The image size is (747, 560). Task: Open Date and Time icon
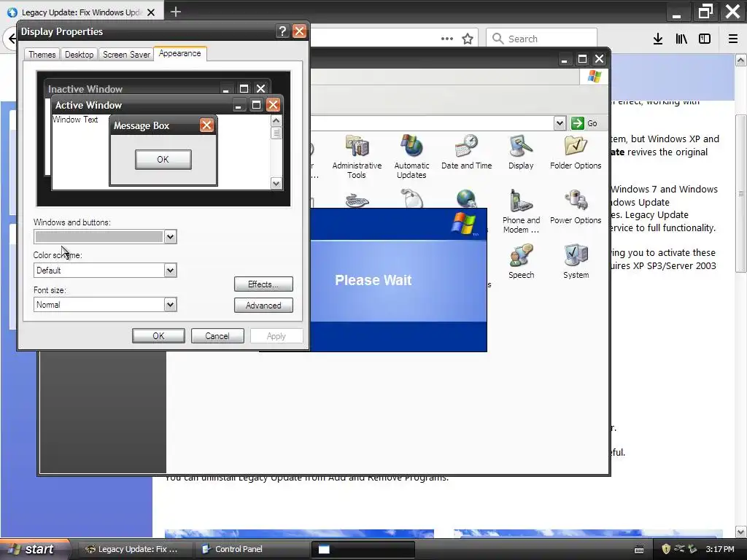point(466,152)
